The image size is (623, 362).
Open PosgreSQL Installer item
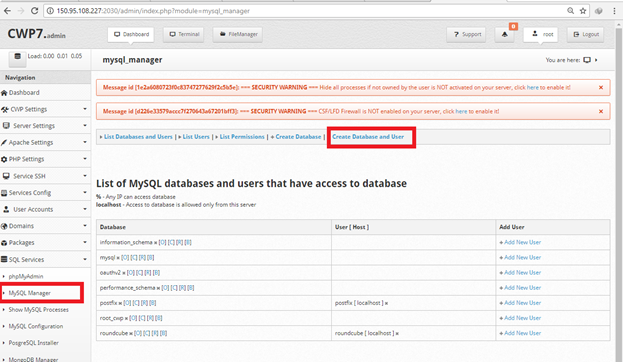click(33, 343)
